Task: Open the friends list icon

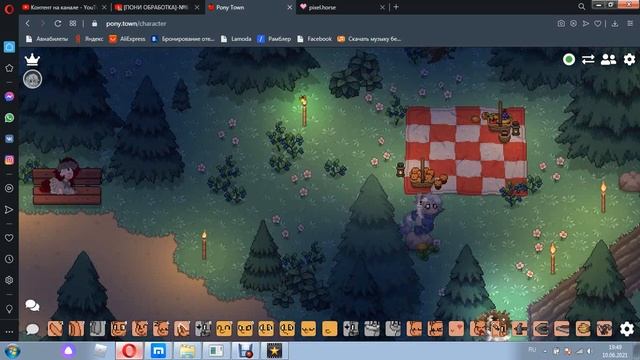Action: [x=608, y=60]
